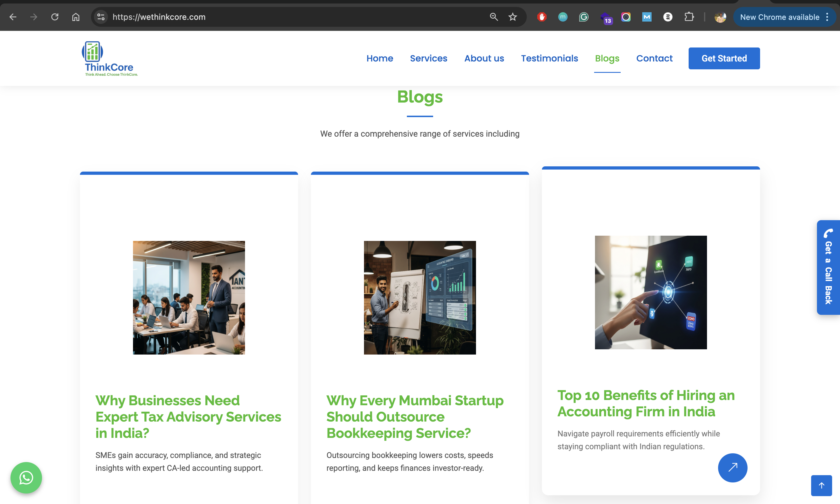
Task: Click the Chrome profile avatar
Action: 720,17
